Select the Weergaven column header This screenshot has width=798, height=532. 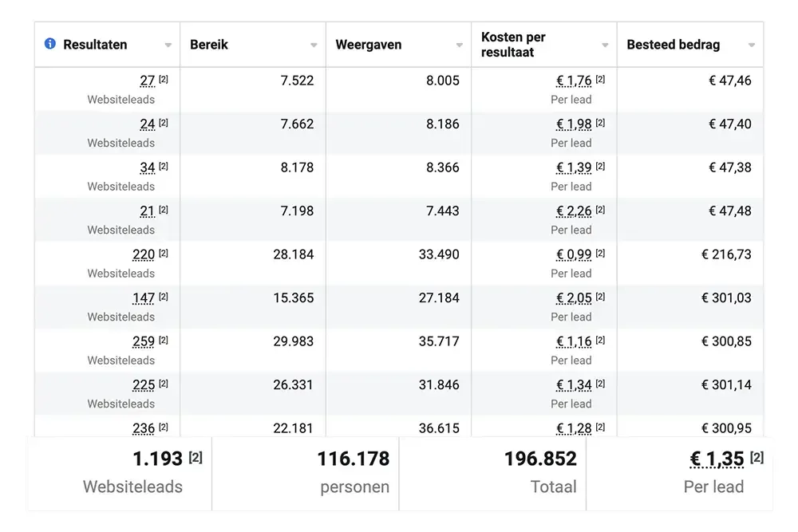tap(398, 45)
